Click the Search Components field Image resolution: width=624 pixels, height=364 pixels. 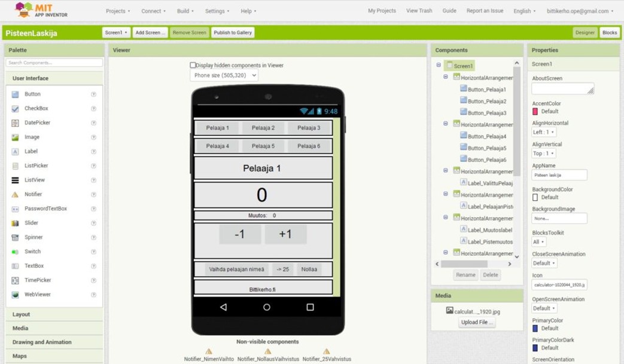coord(54,63)
